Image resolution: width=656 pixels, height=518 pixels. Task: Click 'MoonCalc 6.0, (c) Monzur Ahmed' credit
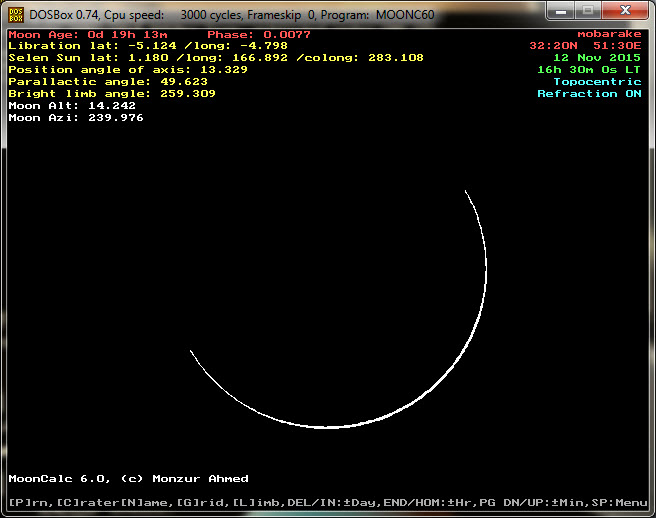128,479
